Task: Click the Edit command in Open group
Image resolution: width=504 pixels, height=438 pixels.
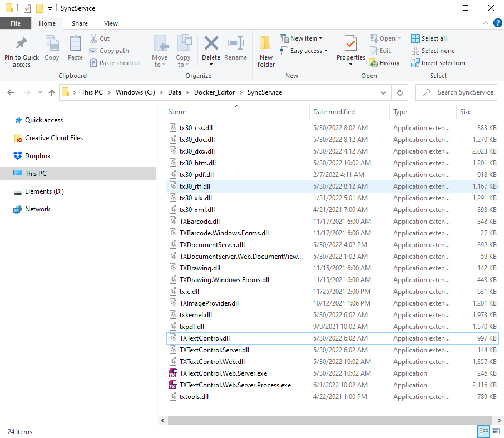Action: [x=381, y=51]
